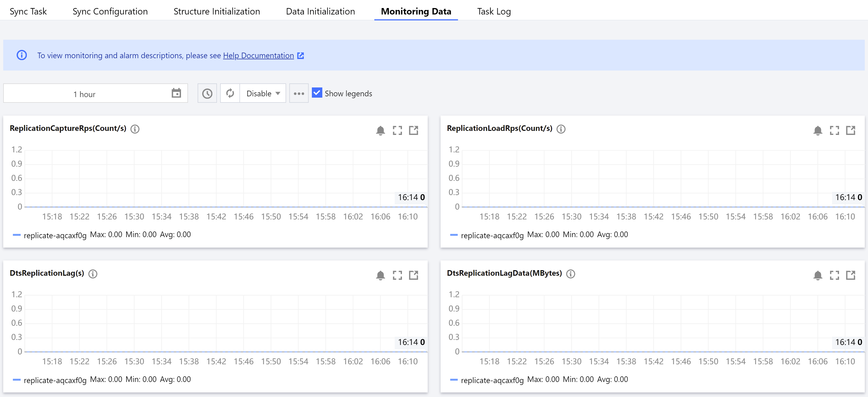Open the 1 hour time range selector
The image size is (868, 397).
(x=85, y=94)
